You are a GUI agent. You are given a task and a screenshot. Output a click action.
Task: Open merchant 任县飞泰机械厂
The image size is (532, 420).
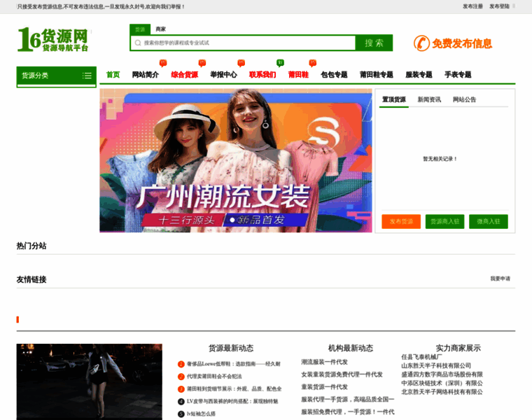point(421,357)
